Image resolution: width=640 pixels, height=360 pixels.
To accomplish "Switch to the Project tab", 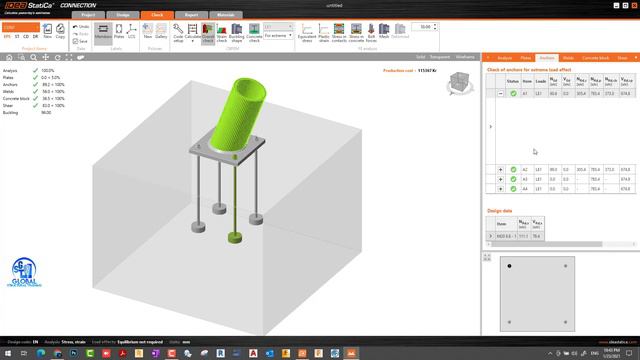I will tap(88, 15).
